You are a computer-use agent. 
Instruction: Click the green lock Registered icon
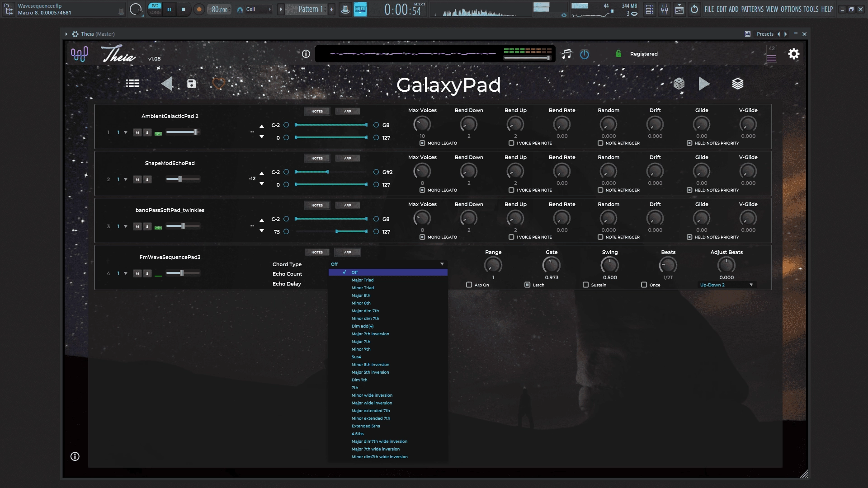[618, 54]
